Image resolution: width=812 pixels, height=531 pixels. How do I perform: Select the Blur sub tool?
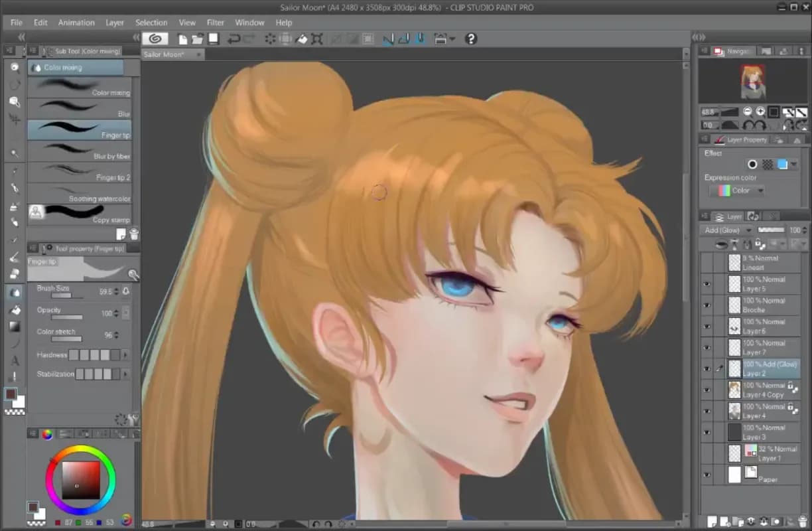[80, 109]
